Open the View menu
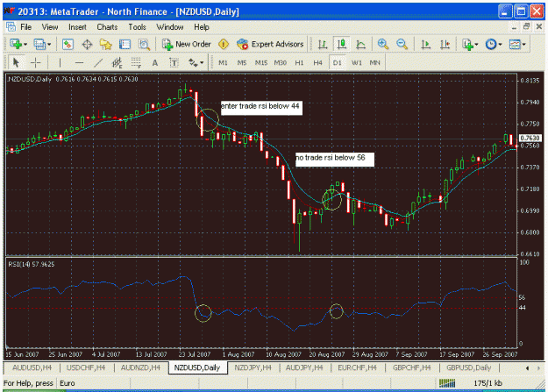 point(50,27)
